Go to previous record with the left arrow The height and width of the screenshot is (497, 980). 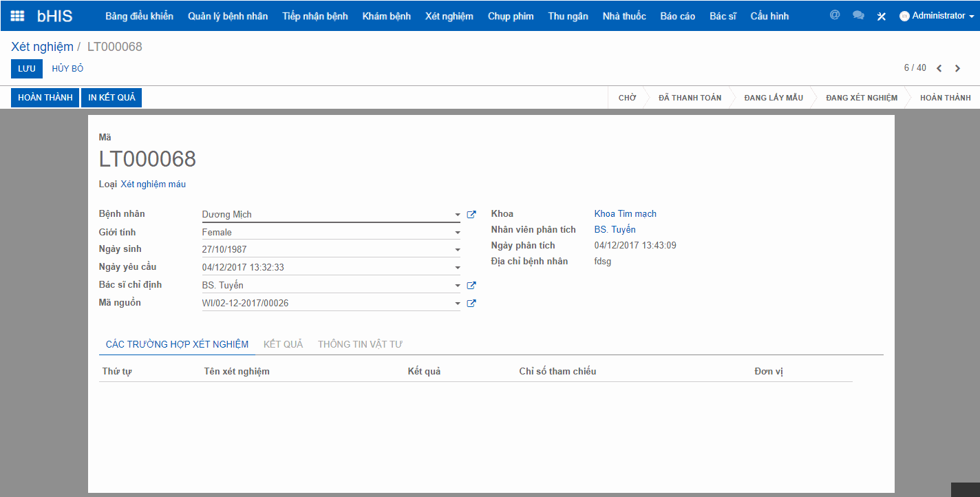point(939,68)
